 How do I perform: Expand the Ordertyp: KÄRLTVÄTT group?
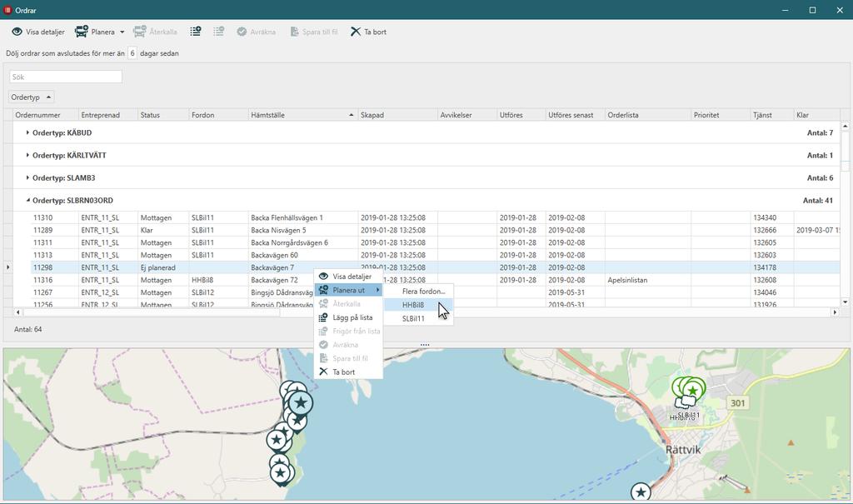(27, 155)
